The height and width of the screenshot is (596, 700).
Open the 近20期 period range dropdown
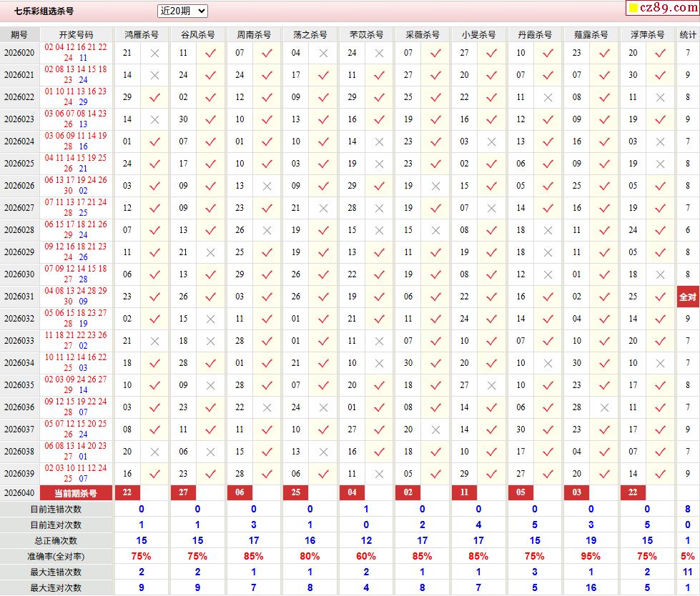click(x=182, y=11)
